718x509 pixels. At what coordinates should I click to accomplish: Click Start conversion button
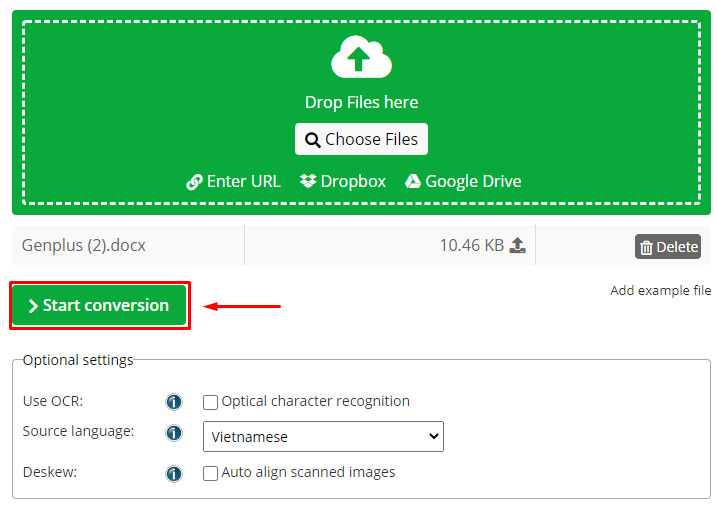99,305
